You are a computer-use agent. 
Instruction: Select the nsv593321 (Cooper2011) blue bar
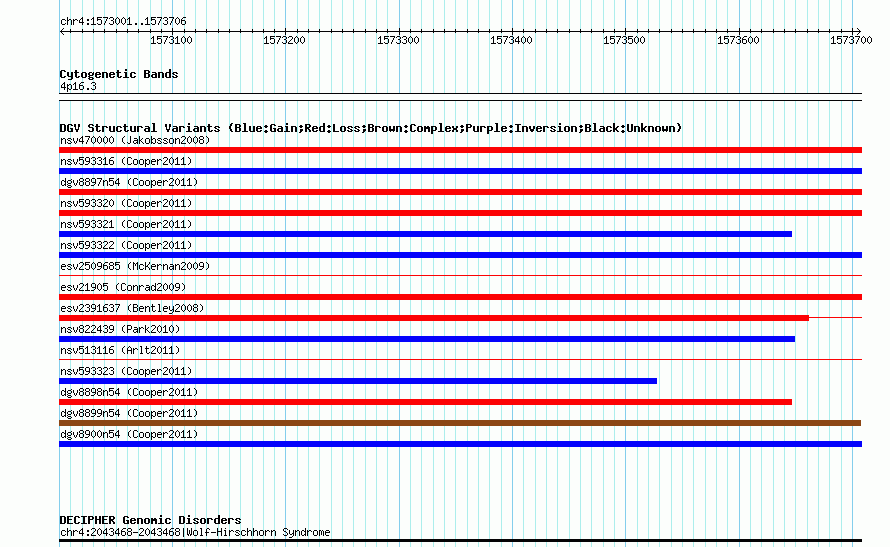click(425, 234)
